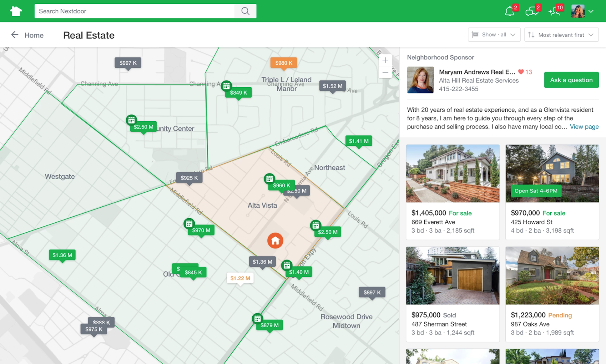606x364 pixels.
Task: Click the calendar icon on the $960 K marker
Action: [269, 179]
